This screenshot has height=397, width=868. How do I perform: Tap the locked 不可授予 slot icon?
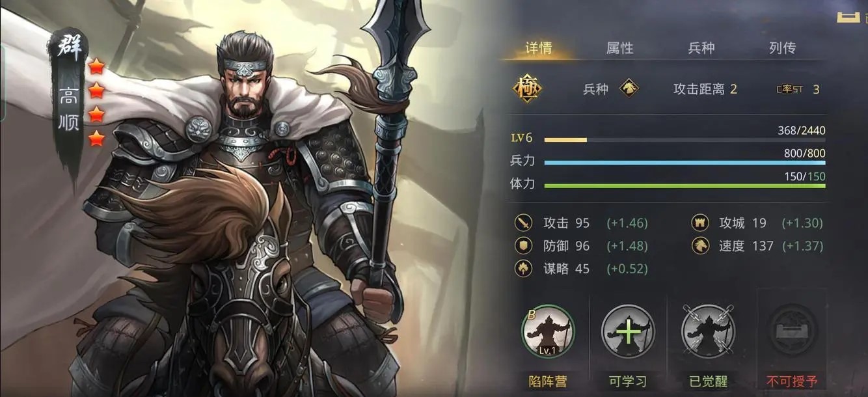tap(792, 331)
